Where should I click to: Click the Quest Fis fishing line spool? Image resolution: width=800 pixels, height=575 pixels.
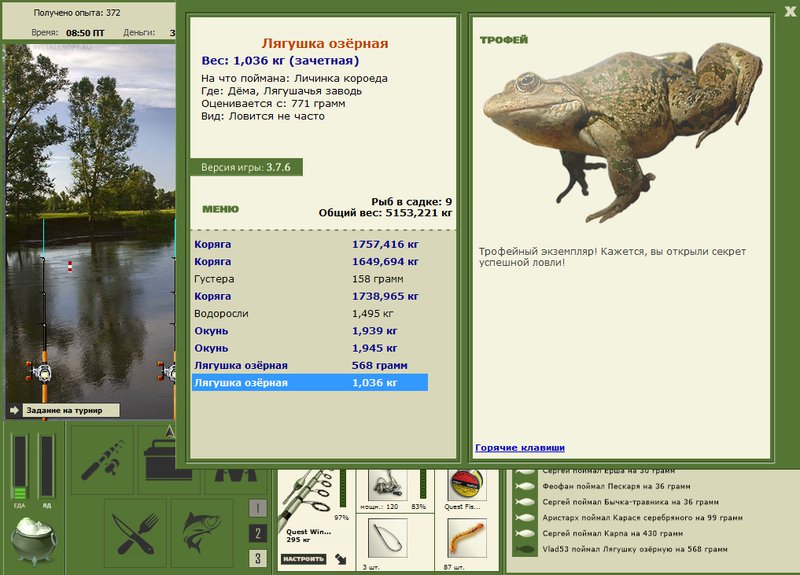[x=466, y=485]
